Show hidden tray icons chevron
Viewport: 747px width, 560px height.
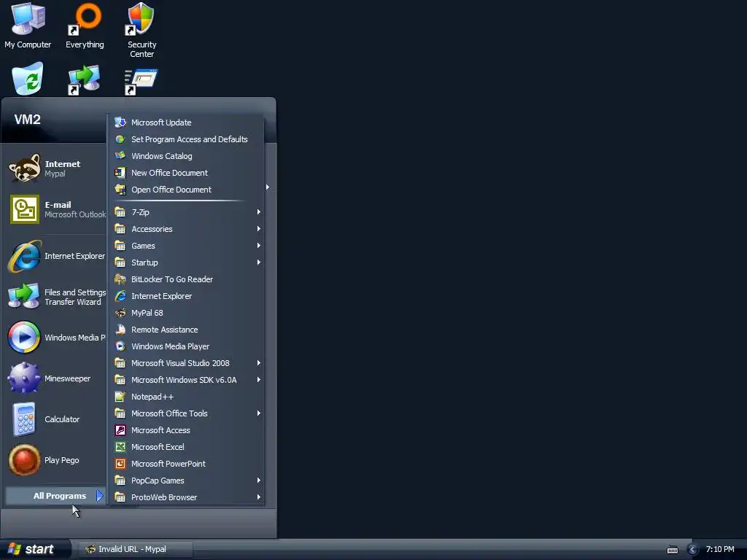pos(692,550)
